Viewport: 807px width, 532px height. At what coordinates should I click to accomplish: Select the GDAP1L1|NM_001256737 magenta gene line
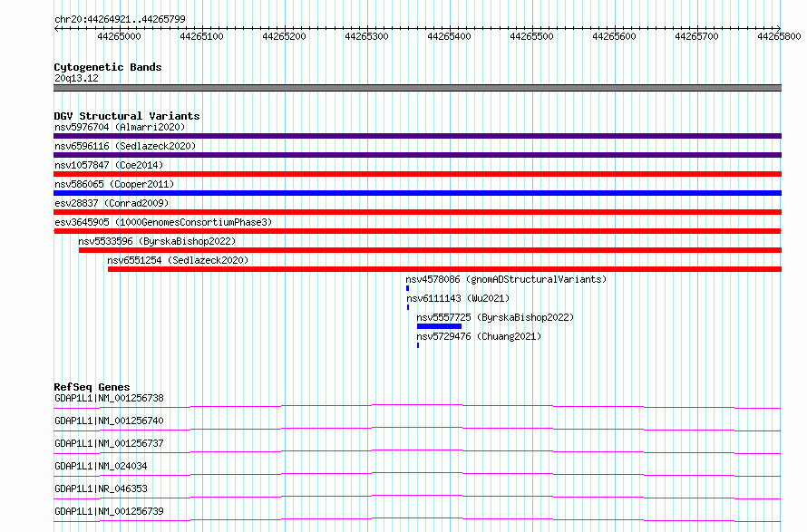tap(417, 451)
